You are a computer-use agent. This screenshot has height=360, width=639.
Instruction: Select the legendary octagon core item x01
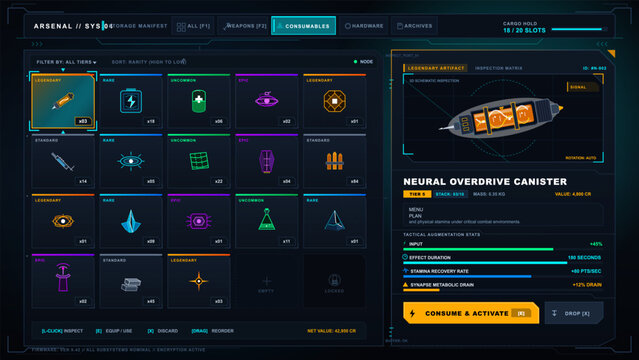pyautogui.click(x=335, y=101)
